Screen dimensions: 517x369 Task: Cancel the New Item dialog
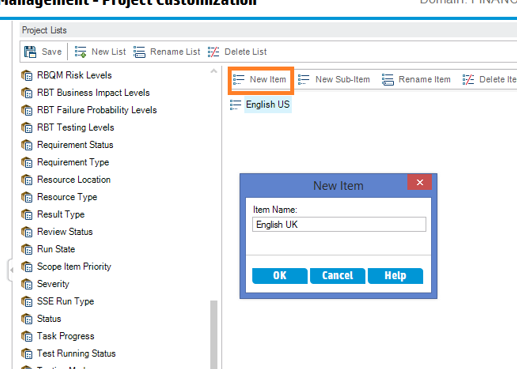(337, 276)
